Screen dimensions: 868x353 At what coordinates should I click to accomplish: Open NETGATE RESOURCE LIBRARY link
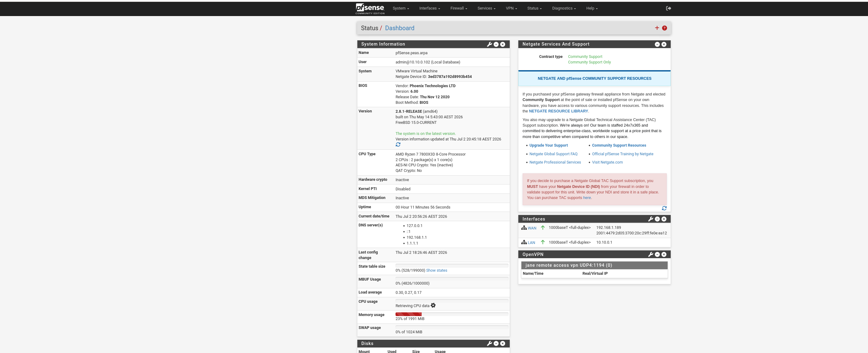pos(558,111)
